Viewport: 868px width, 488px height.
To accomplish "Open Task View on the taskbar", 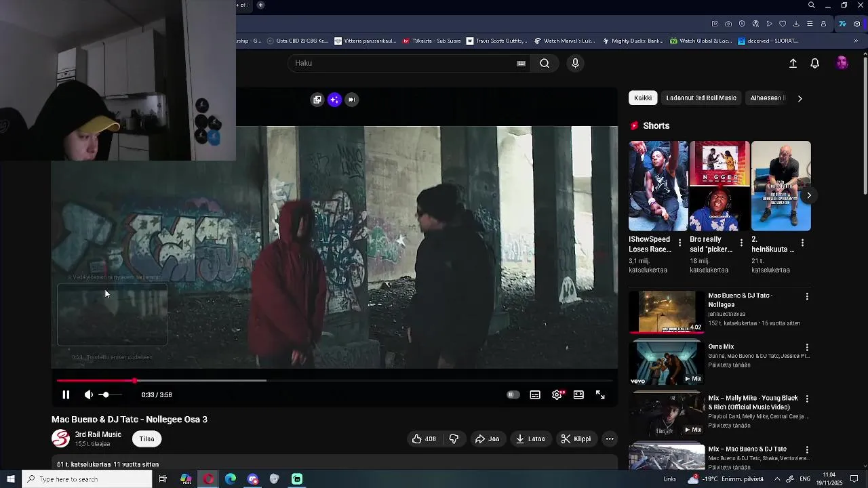I will click(163, 479).
